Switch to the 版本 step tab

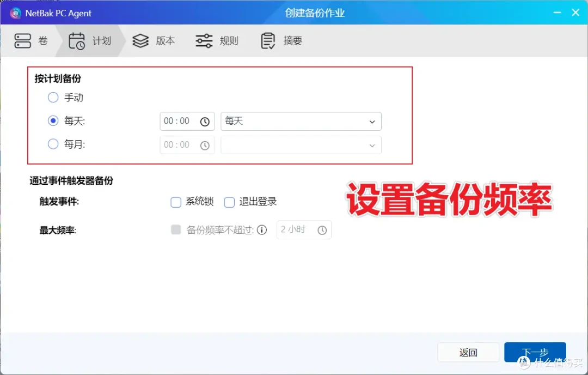[x=154, y=41]
